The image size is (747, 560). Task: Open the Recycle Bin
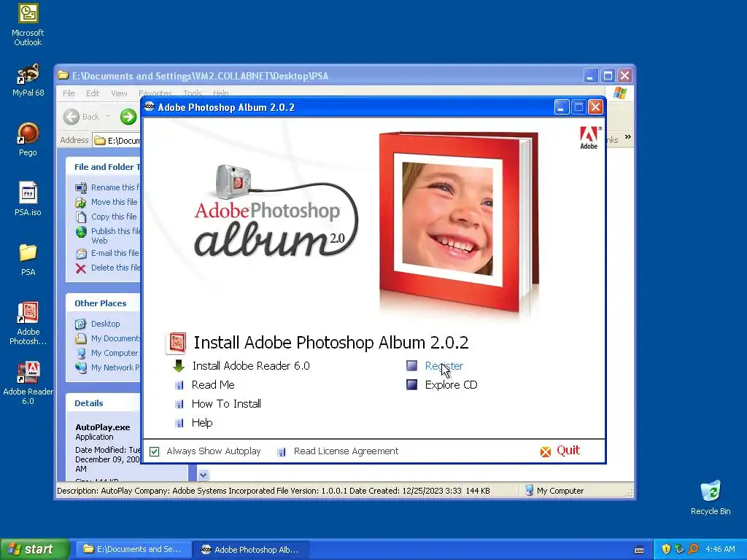(711, 497)
